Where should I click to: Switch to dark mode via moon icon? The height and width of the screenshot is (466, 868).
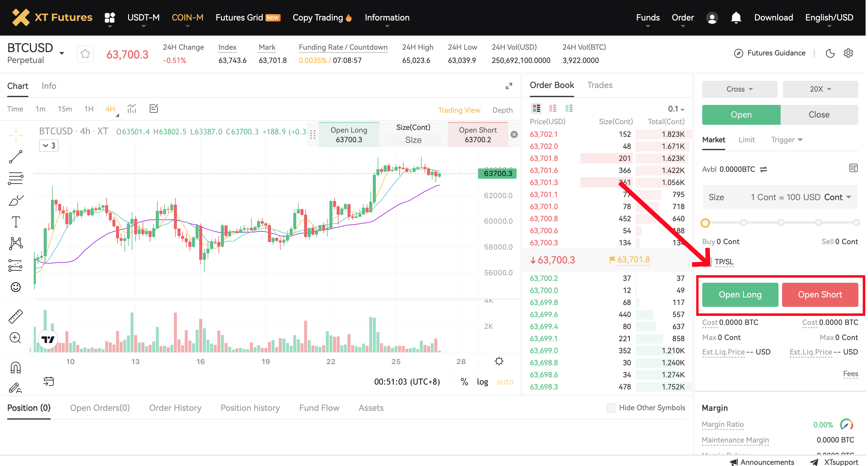(x=830, y=53)
